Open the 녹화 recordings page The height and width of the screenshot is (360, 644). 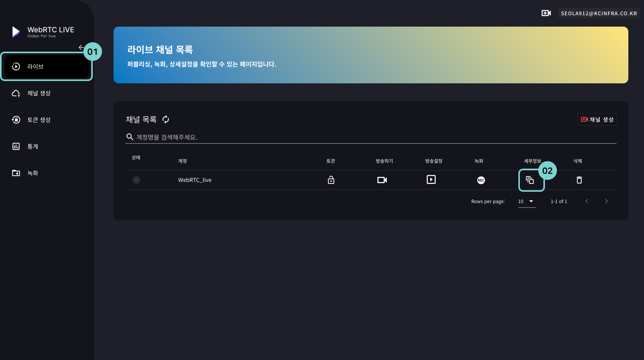pyautogui.click(x=32, y=173)
